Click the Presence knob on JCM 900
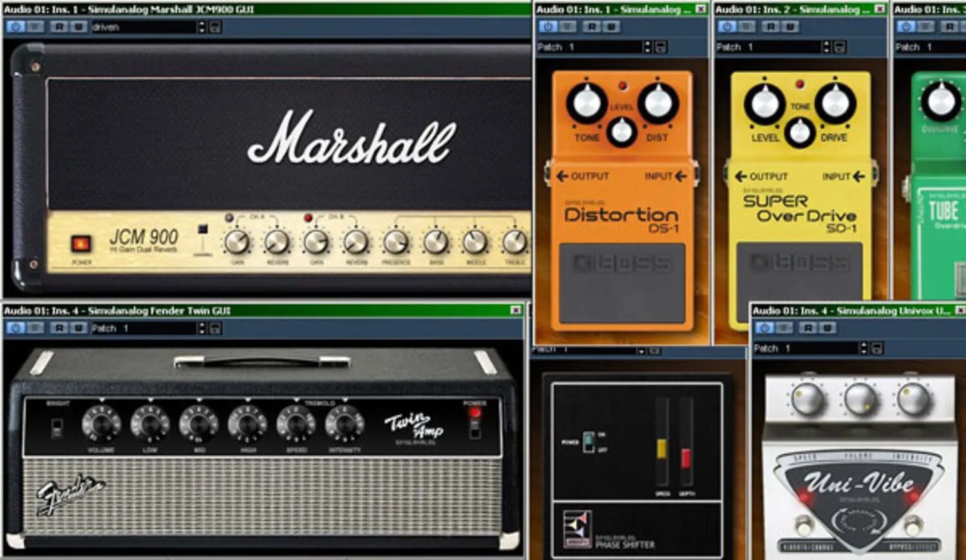Image resolution: width=966 pixels, height=560 pixels. [x=395, y=242]
